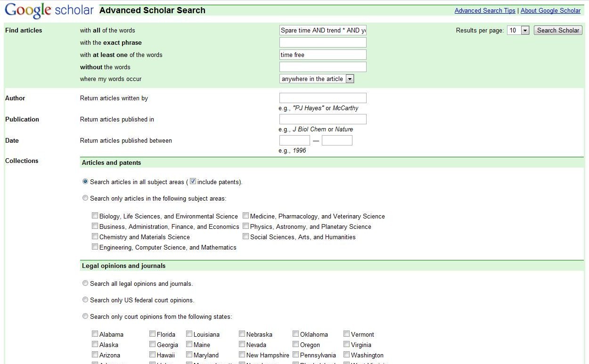Select 'Search articles in all subject areas' radio
This screenshot has width=589, height=364.
point(85,181)
